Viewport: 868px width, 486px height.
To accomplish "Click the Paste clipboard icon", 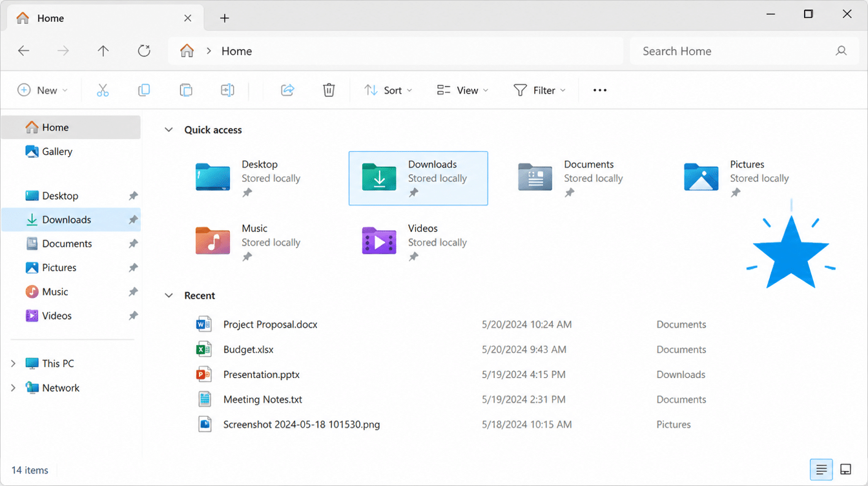I will point(186,90).
